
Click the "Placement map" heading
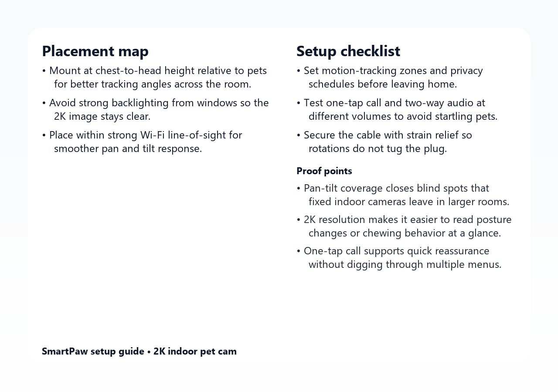[x=95, y=51]
